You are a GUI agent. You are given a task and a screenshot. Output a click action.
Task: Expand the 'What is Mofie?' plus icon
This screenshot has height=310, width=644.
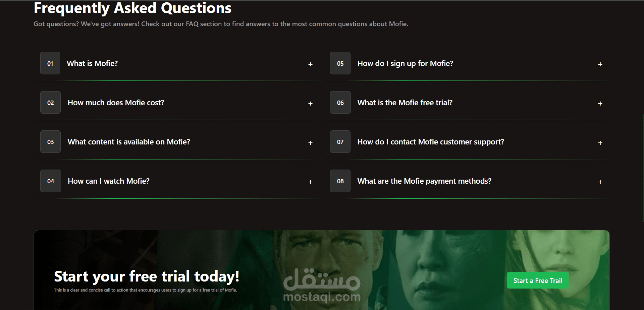[310, 64]
